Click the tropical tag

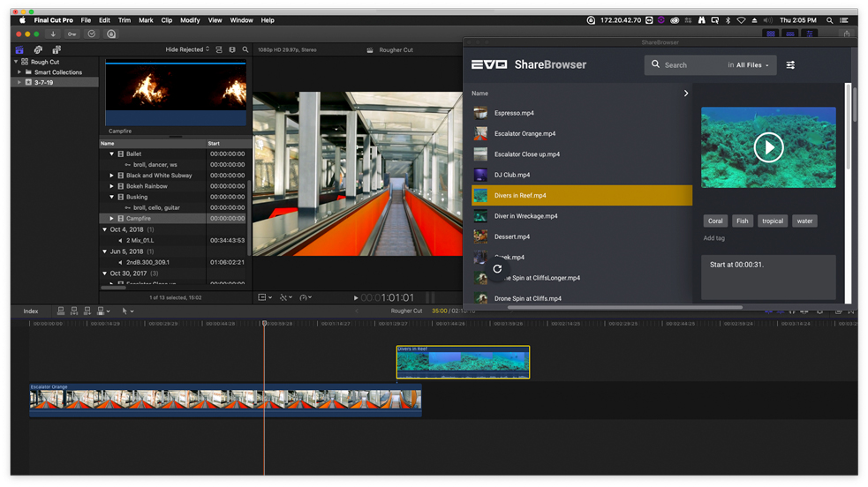click(x=773, y=221)
